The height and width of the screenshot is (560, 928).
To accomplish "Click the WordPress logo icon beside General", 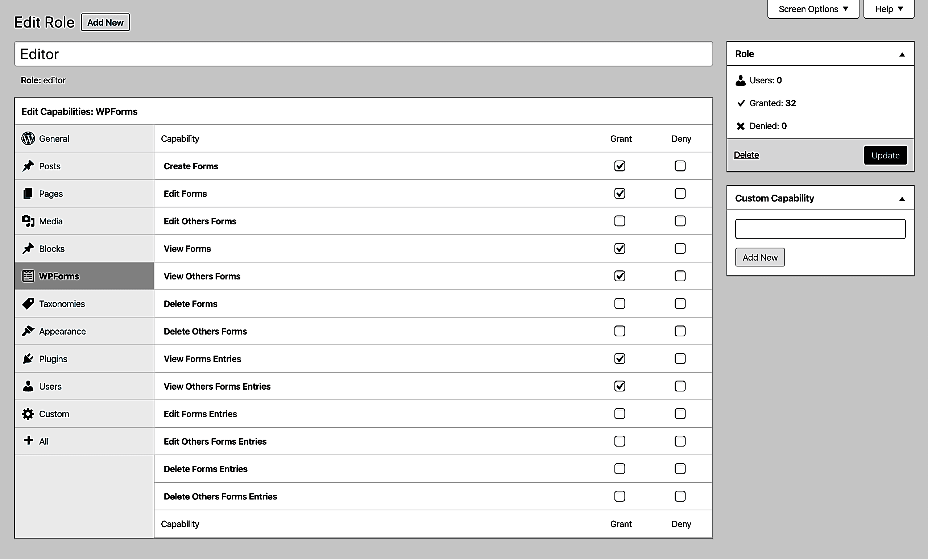I will point(28,138).
